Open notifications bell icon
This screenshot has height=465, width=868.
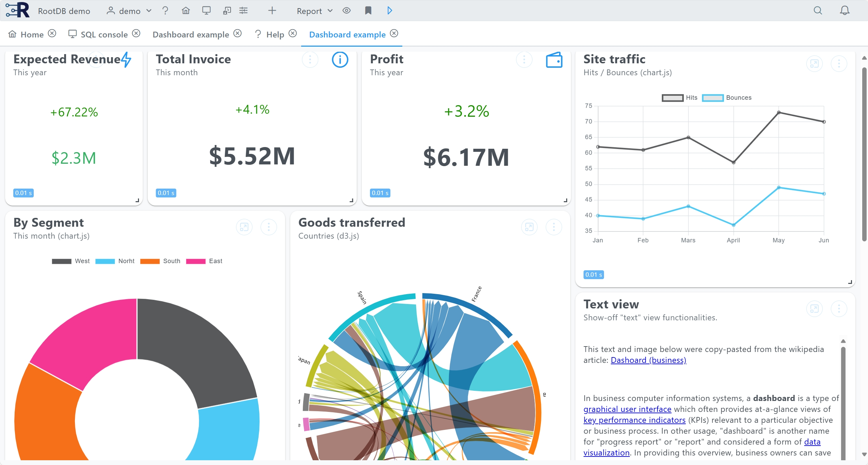tap(844, 11)
